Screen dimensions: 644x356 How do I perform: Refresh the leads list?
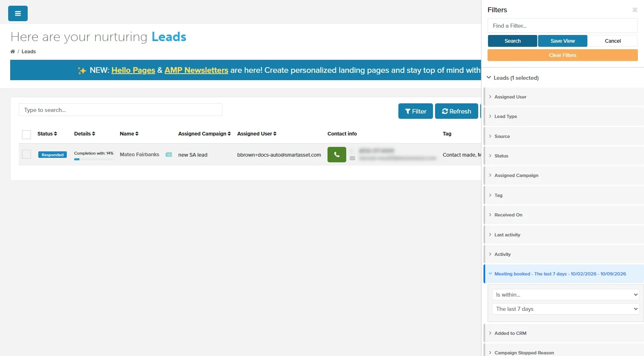pyautogui.click(x=457, y=111)
